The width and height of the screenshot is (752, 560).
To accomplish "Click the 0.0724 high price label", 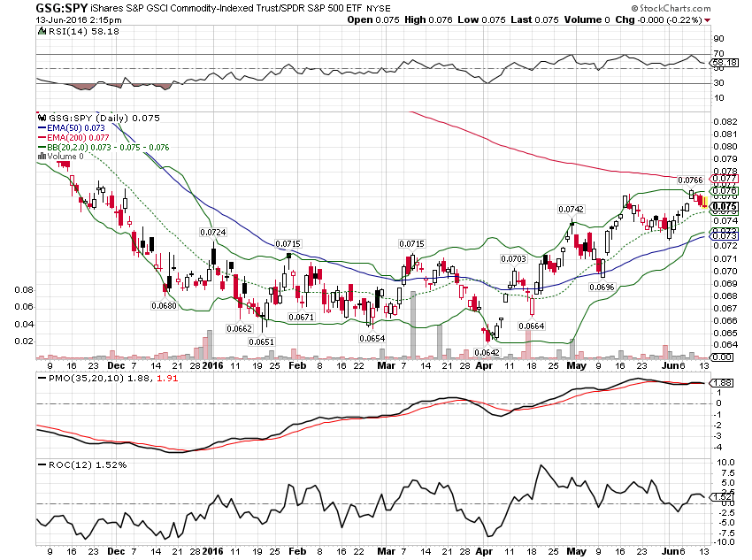I will pyautogui.click(x=213, y=232).
